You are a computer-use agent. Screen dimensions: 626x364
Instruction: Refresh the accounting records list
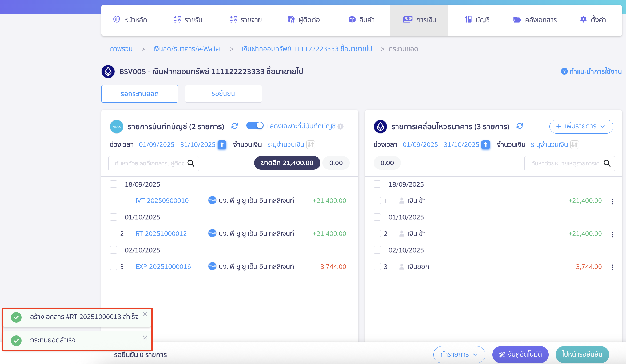point(234,126)
